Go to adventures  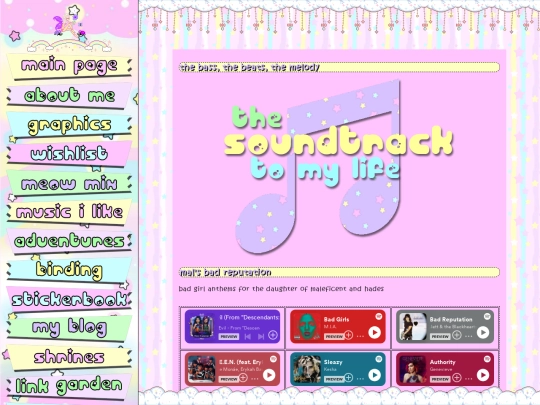69,241
